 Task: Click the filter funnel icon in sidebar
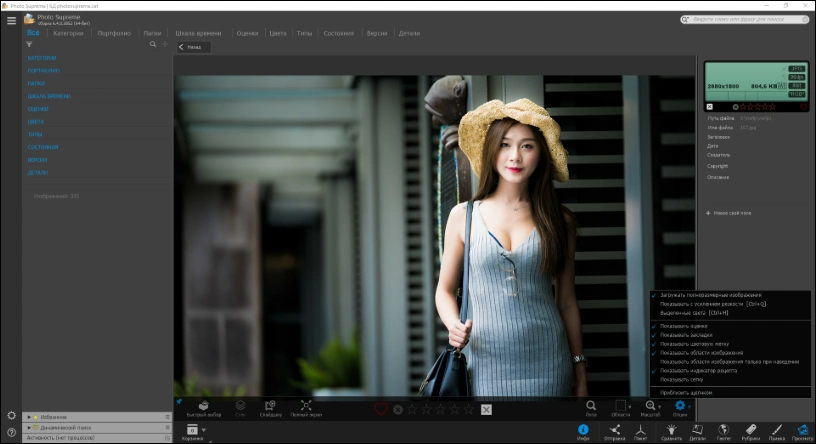point(29,44)
